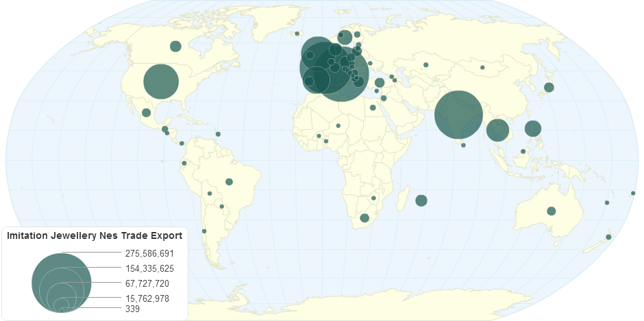Click the Imitation Jewellery Nes Trade Export title
The height and width of the screenshot is (321, 644).
95,235
